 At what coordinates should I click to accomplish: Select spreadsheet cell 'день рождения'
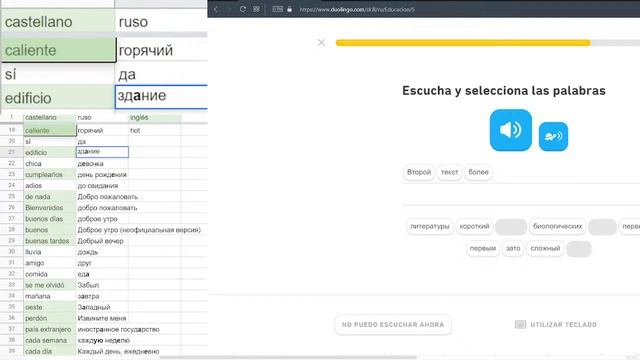coord(102,174)
